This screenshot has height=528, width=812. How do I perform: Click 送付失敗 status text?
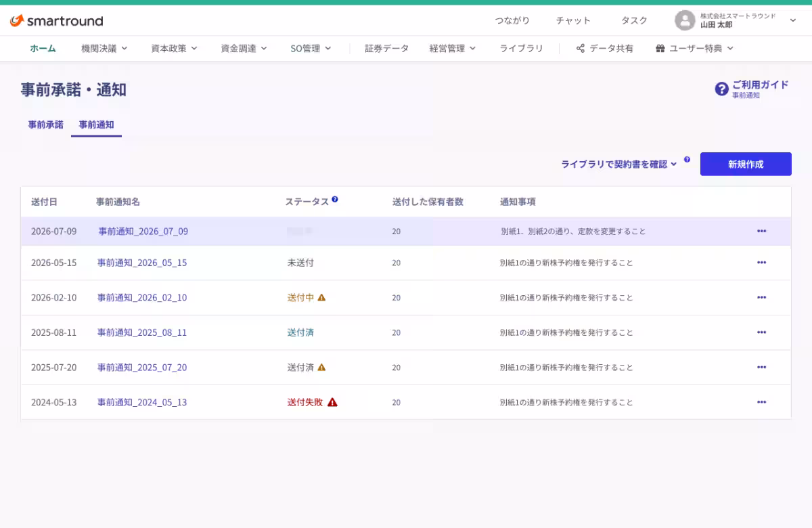(x=305, y=402)
